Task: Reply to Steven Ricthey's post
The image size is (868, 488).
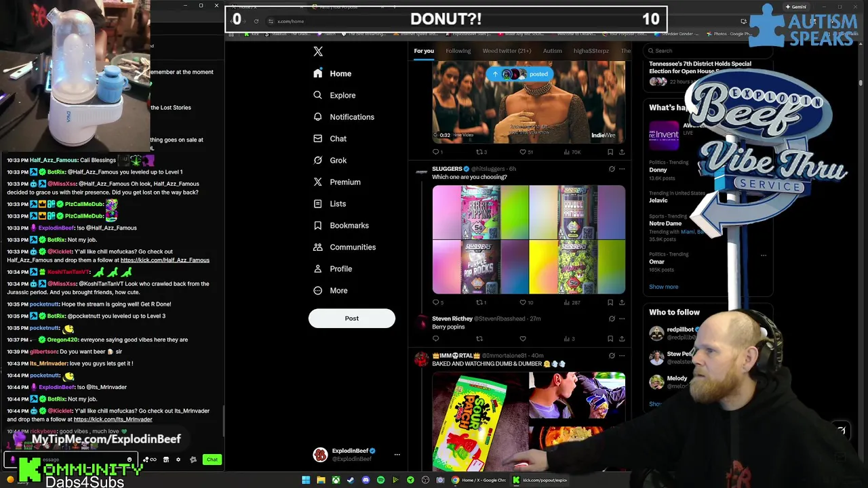Action: tap(436, 339)
